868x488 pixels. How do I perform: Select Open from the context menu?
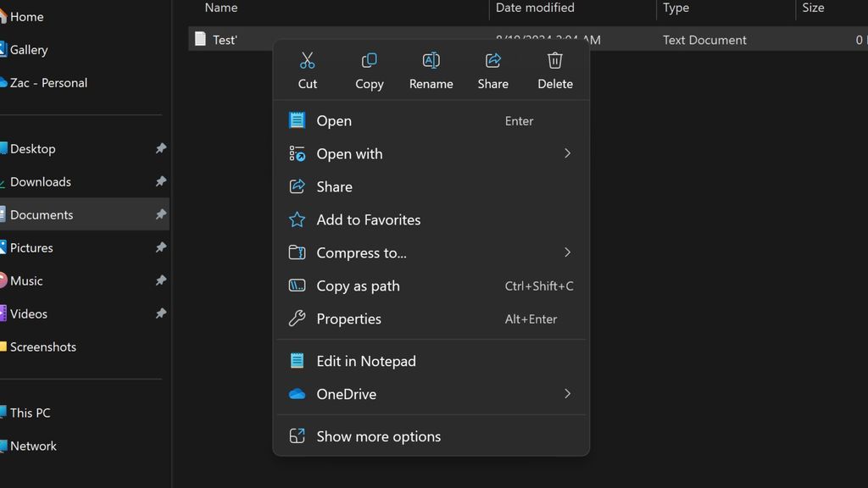click(x=334, y=120)
